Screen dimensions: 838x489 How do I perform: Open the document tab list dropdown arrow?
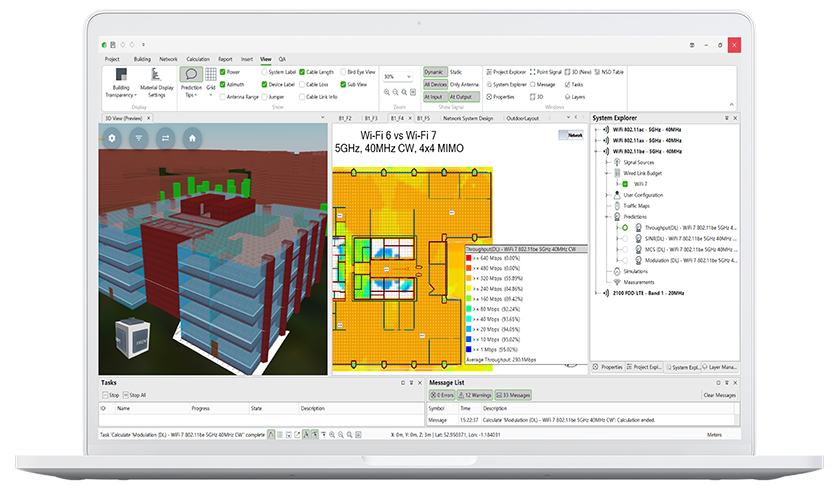pos(568,117)
